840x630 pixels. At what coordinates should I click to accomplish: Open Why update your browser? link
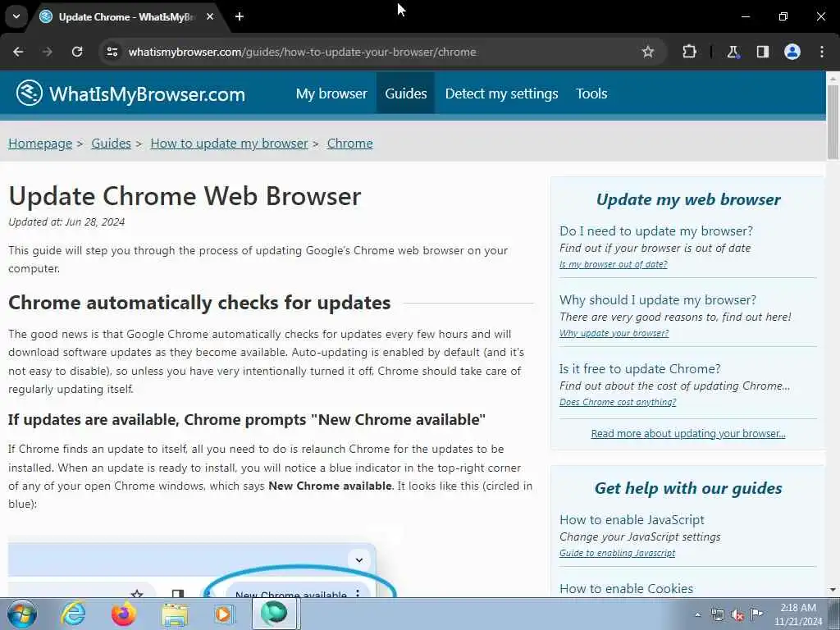tap(614, 333)
